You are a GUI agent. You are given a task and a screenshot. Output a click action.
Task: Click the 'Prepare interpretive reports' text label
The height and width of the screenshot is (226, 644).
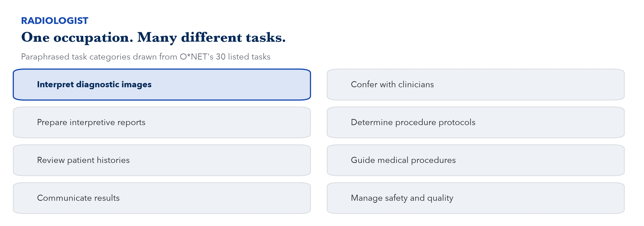91,122
